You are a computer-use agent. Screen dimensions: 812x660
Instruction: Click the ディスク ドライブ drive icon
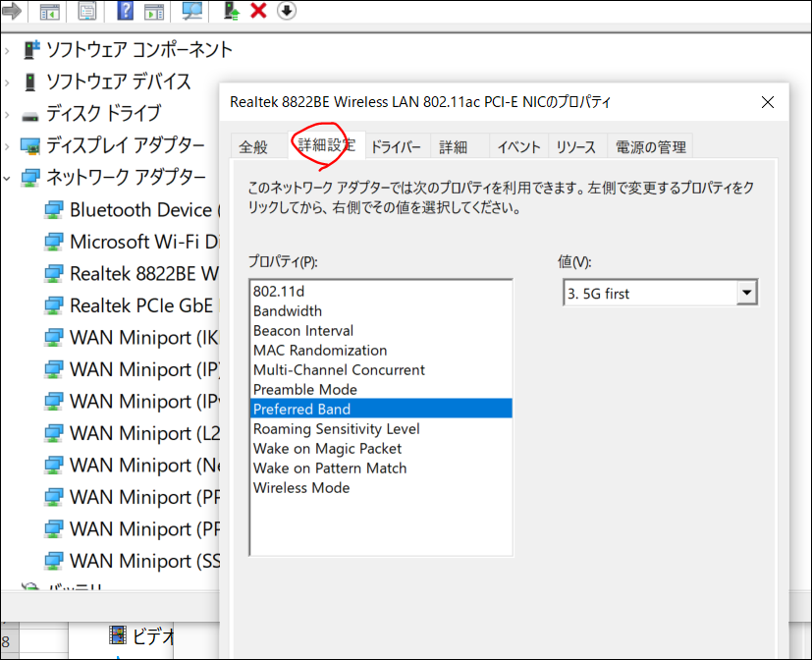click(x=30, y=116)
